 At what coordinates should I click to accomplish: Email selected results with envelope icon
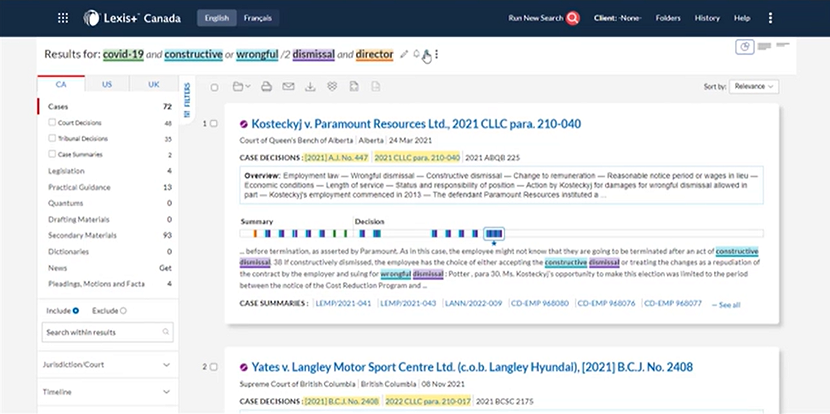click(x=288, y=86)
